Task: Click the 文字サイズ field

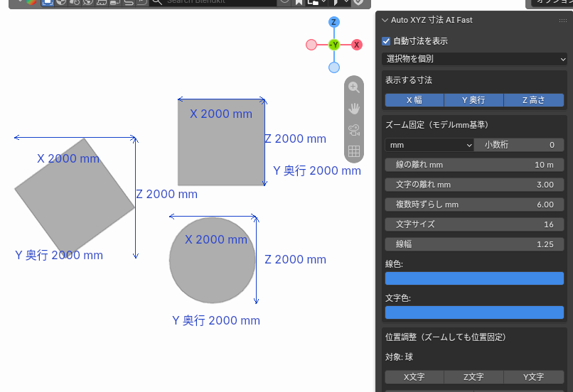Action: [x=474, y=224]
